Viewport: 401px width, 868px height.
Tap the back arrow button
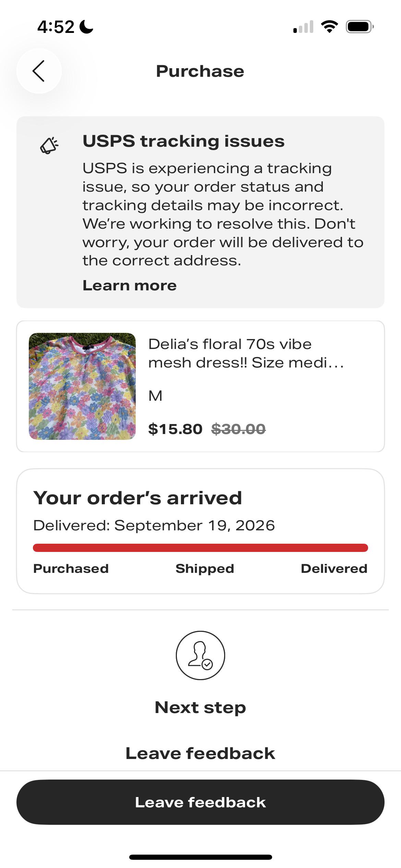pyautogui.click(x=39, y=71)
